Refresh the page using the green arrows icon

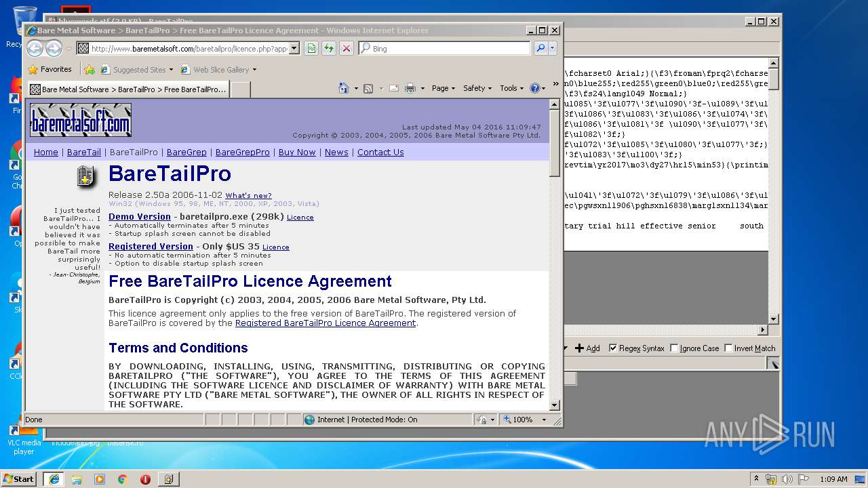tap(328, 48)
